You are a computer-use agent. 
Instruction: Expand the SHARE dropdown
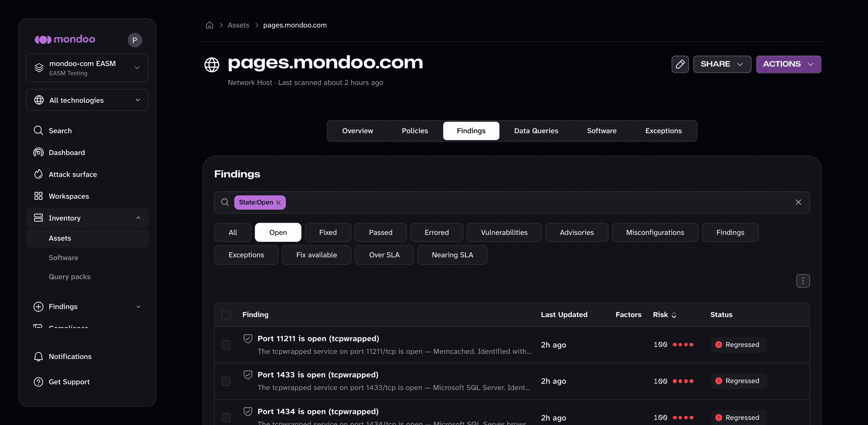[x=722, y=64]
